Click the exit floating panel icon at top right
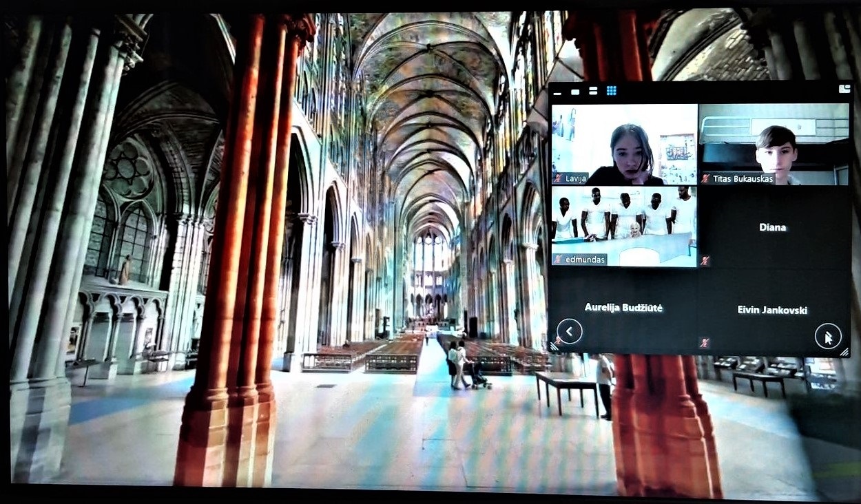 point(844,89)
